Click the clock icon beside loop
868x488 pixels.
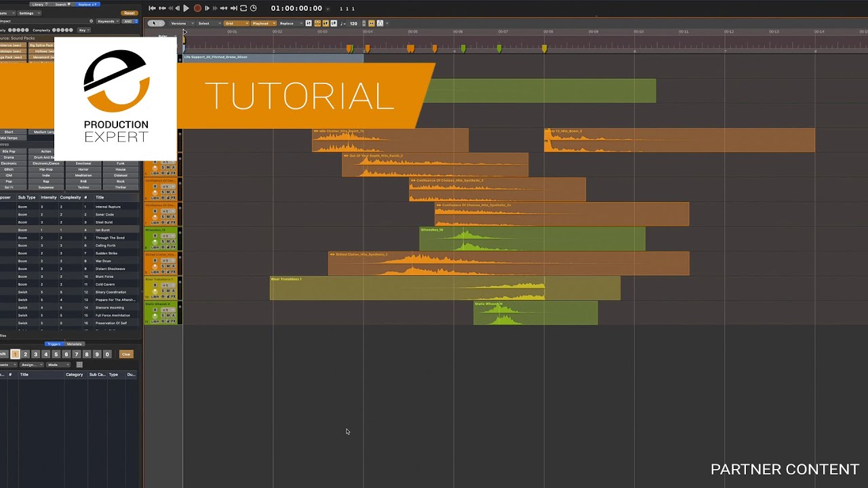coord(253,8)
